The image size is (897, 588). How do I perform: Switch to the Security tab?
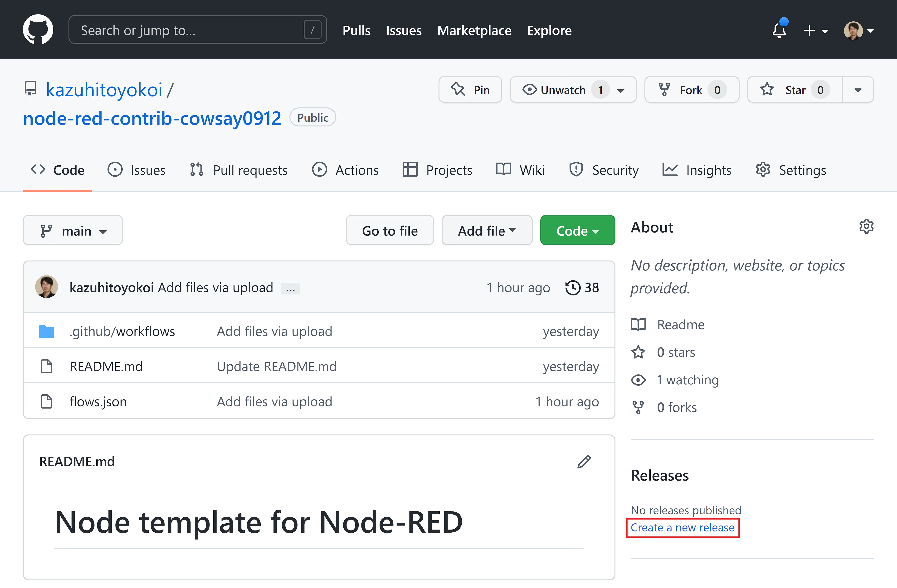[x=603, y=170]
